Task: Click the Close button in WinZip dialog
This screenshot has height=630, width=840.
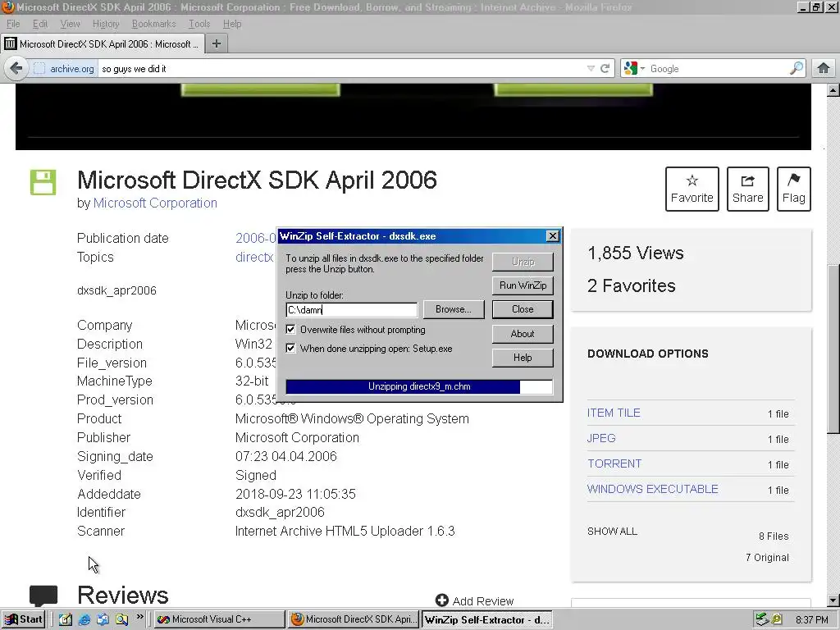Action: click(x=523, y=309)
